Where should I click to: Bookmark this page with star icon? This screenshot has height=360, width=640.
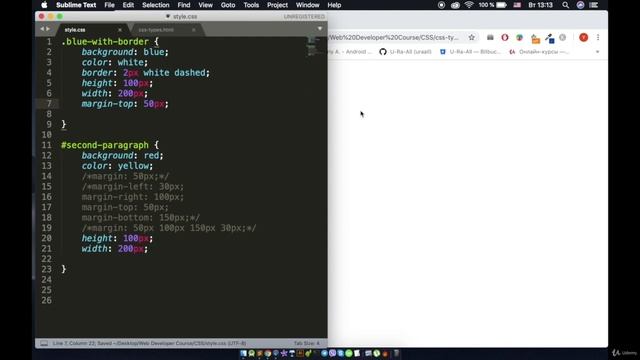[471, 38]
